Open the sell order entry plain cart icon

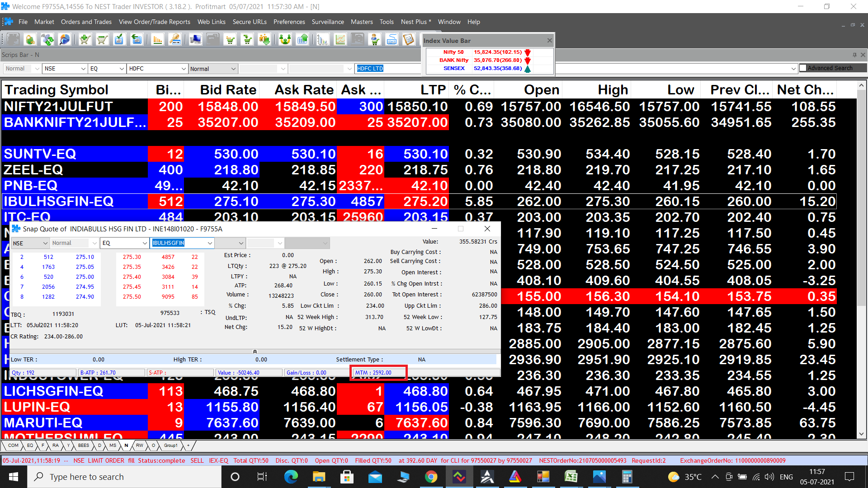pos(102,40)
